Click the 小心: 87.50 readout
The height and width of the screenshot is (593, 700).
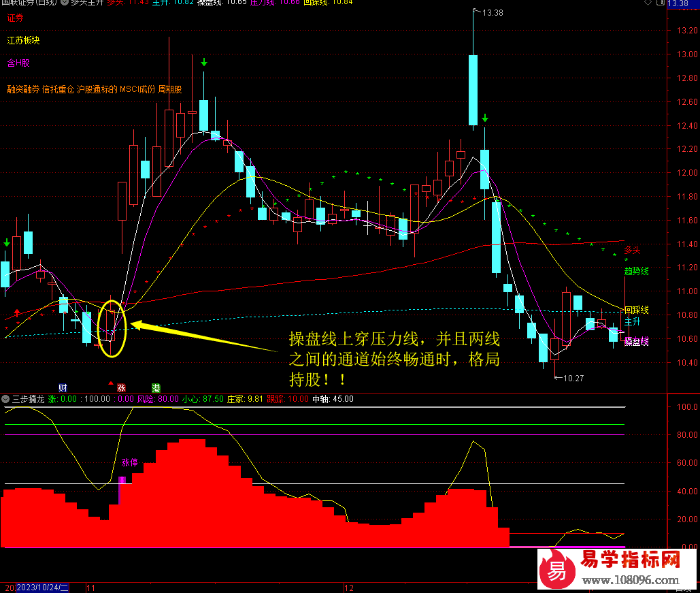(203, 398)
